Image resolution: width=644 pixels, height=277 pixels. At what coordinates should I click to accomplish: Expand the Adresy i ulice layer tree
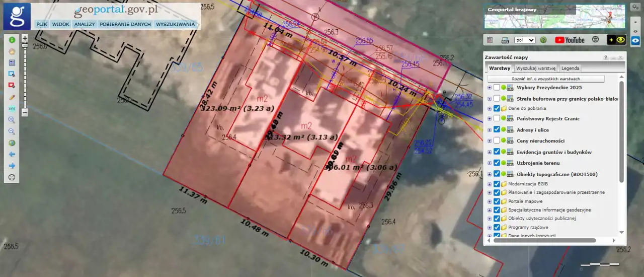click(490, 130)
